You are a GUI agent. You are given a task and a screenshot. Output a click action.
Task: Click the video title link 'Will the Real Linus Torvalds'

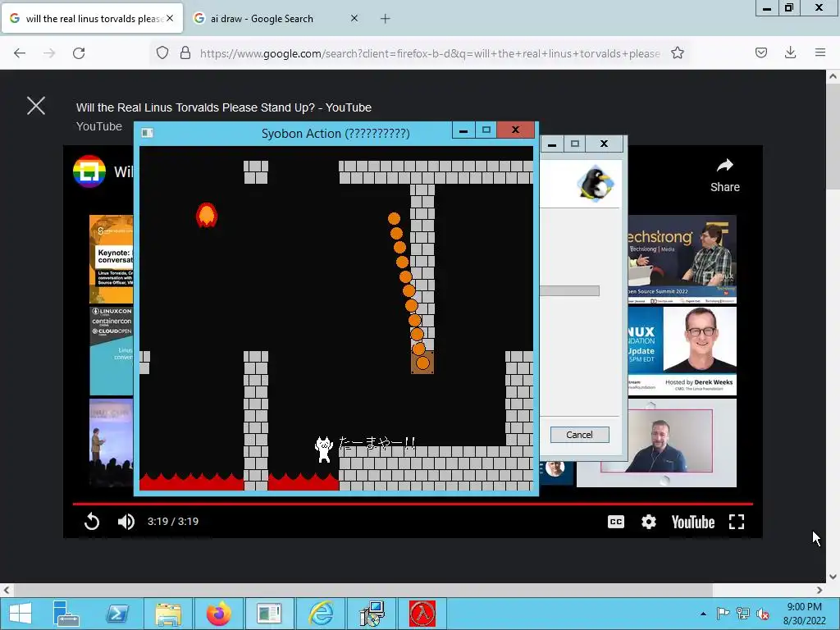coord(223,107)
